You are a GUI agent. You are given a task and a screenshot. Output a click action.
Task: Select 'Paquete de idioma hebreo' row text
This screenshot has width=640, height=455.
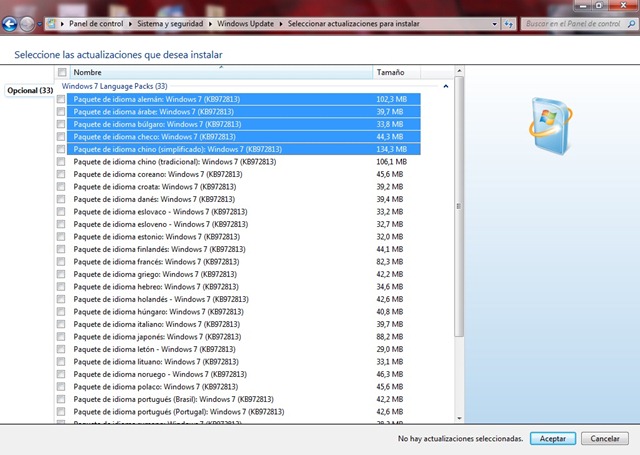pyautogui.click(x=156, y=286)
